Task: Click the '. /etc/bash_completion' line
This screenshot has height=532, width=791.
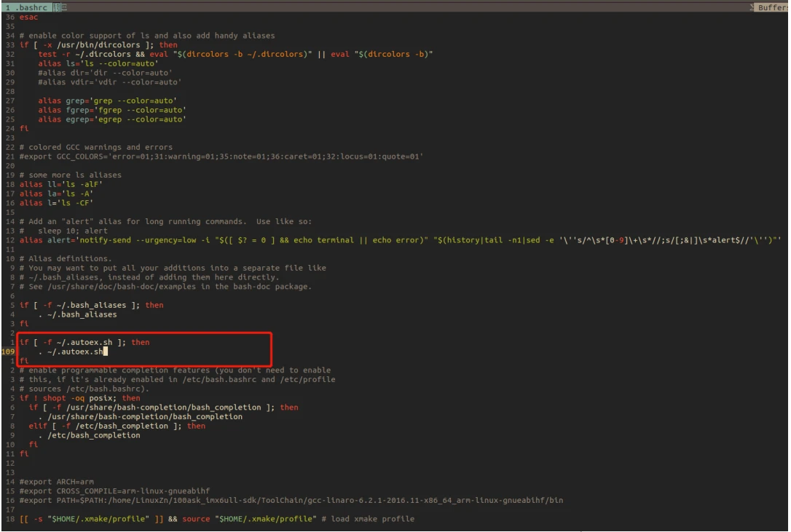Action: click(x=89, y=436)
